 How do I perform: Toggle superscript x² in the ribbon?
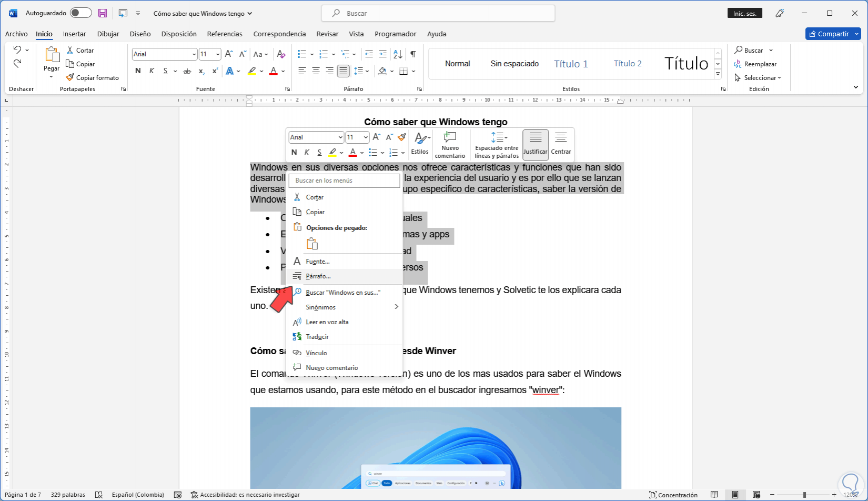click(215, 71)
